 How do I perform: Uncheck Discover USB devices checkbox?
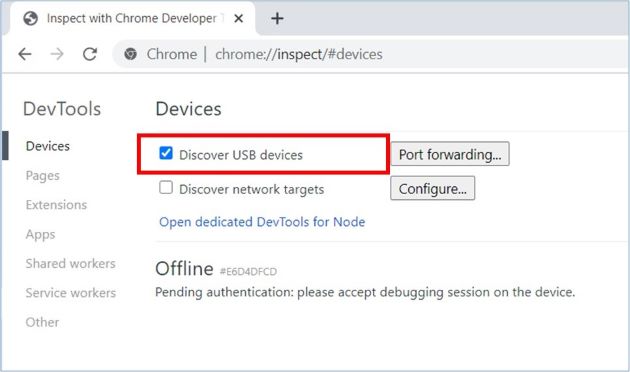[166, 153]
